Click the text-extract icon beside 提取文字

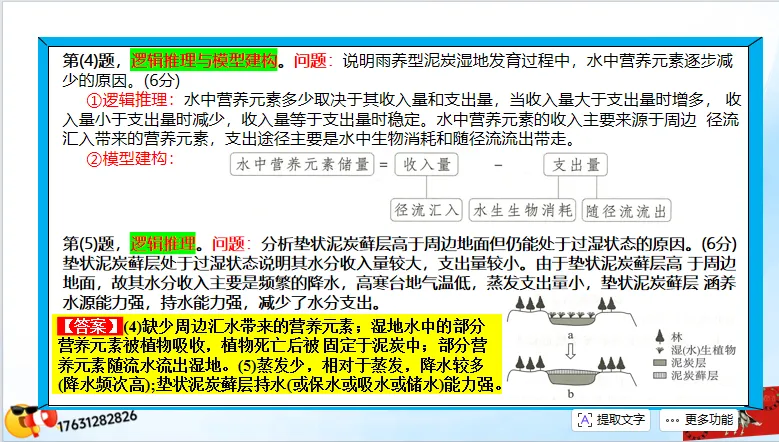coord(584,420)
